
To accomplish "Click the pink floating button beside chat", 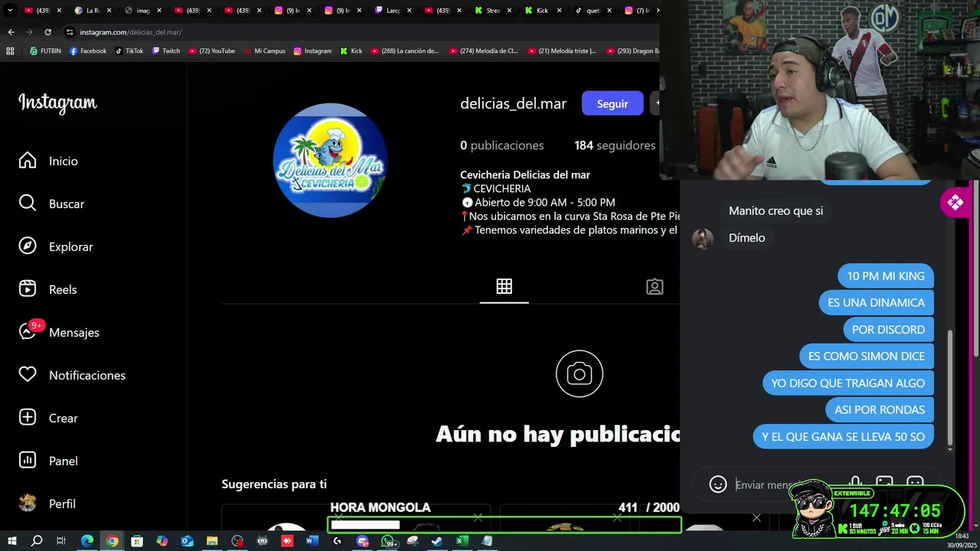I will [955, 203].
